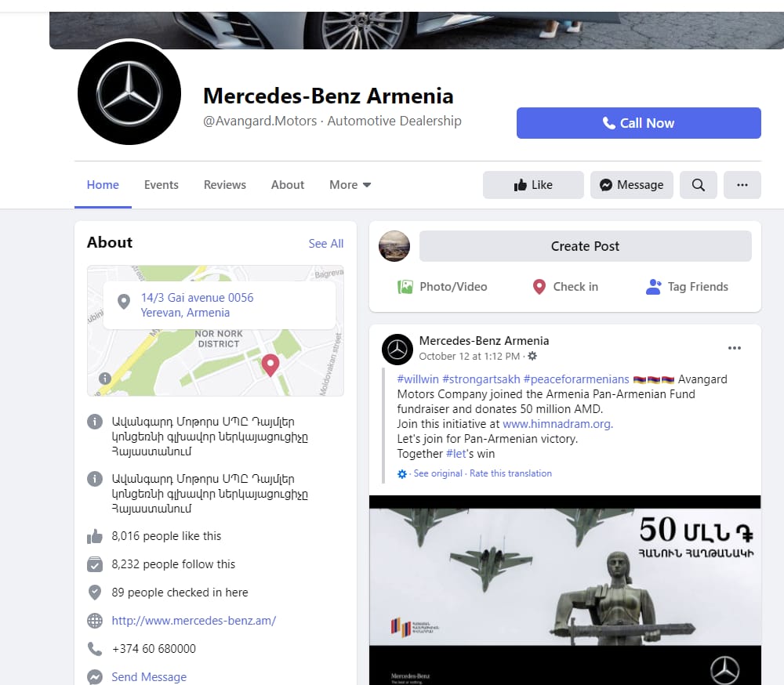784x685 pixels.
Task: Like the Mercedes-Benz Armenia page
Action: (x=533, y=185)
